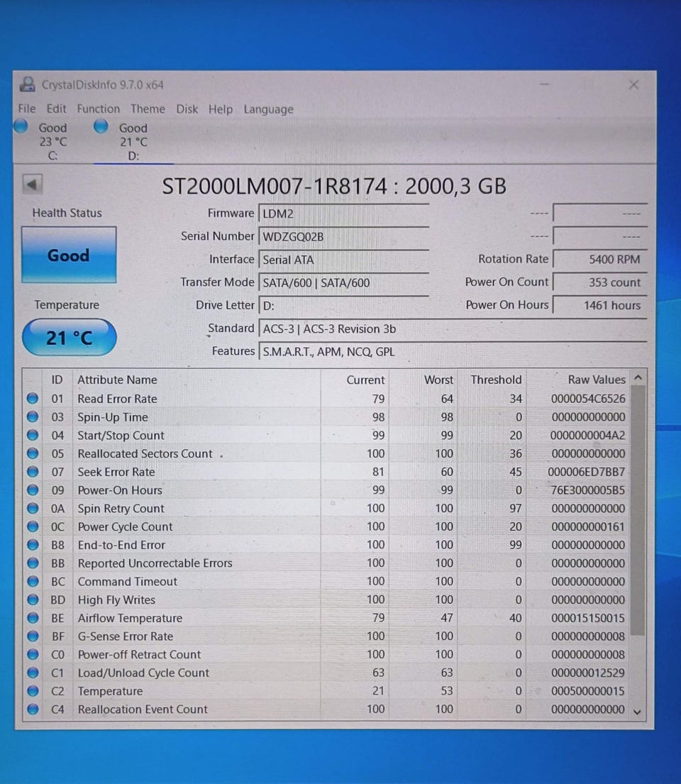Open the Theme menu
Screen dimensions: 681x784
tap(148, 109)
